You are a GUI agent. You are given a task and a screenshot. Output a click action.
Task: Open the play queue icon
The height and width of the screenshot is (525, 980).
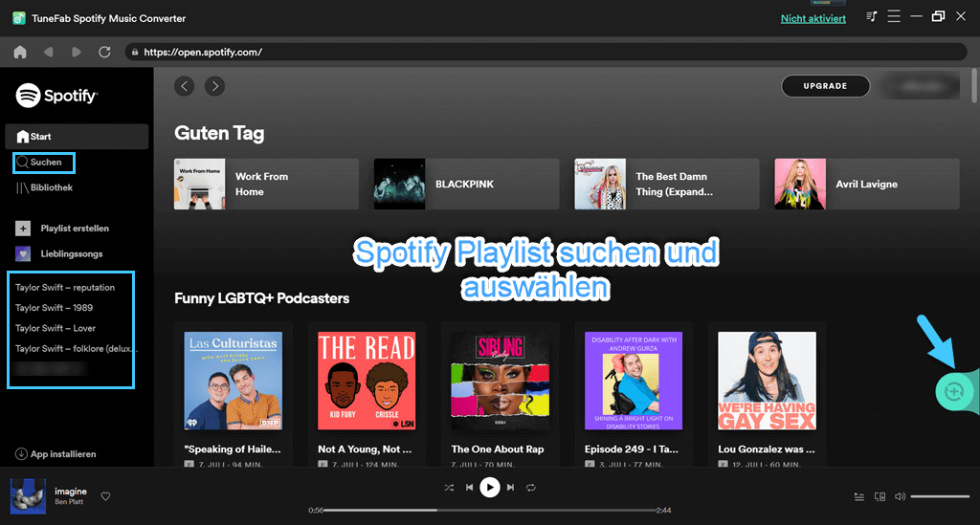[x=859, y=497]
